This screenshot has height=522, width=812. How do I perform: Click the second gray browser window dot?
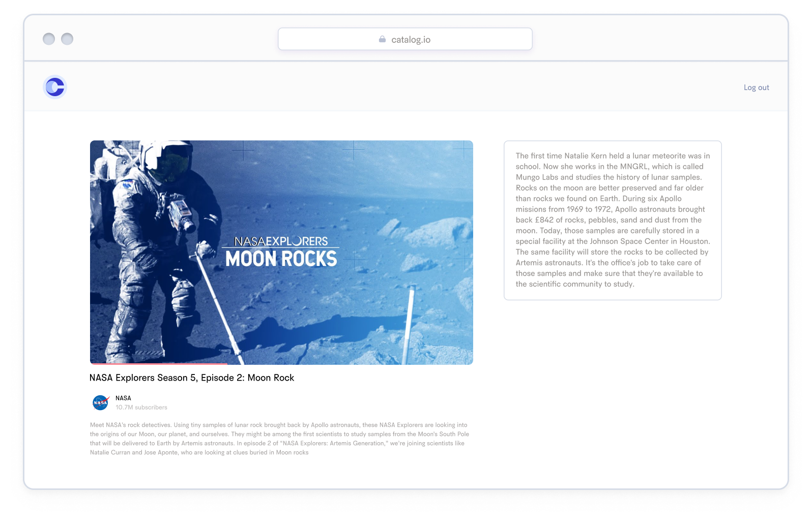pos(67,39)
